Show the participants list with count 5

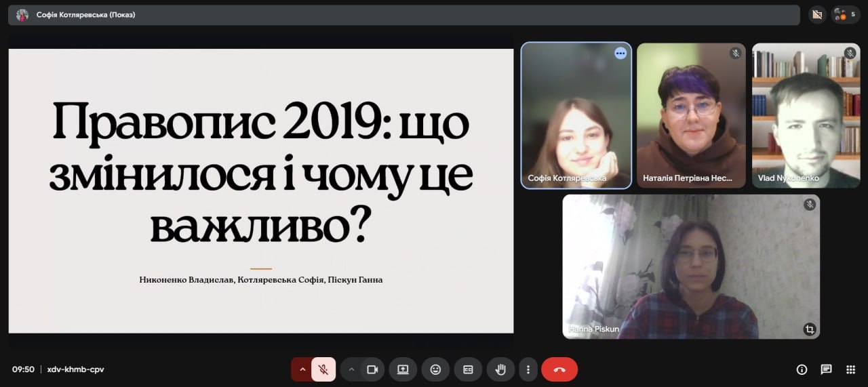click(x=845, y=14)
